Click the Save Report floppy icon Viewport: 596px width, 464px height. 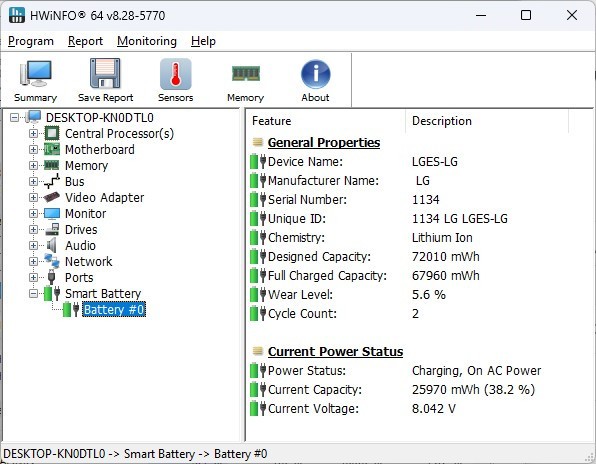click(105, 73)
